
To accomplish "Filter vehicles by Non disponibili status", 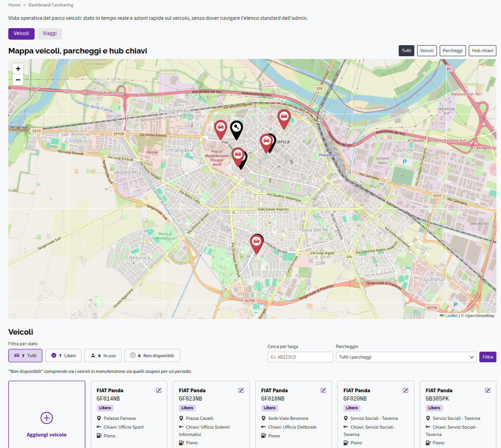I will click(x=152, y=356).
